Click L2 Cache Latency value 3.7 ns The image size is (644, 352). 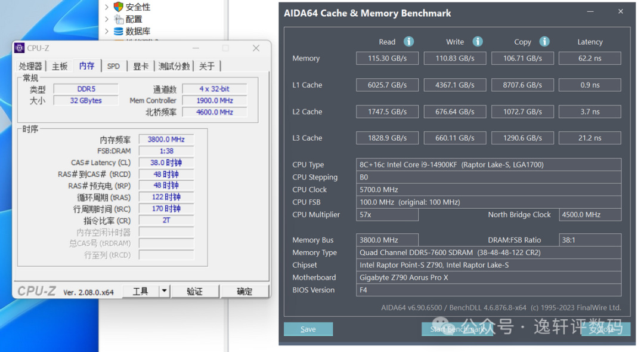[590, 112]
